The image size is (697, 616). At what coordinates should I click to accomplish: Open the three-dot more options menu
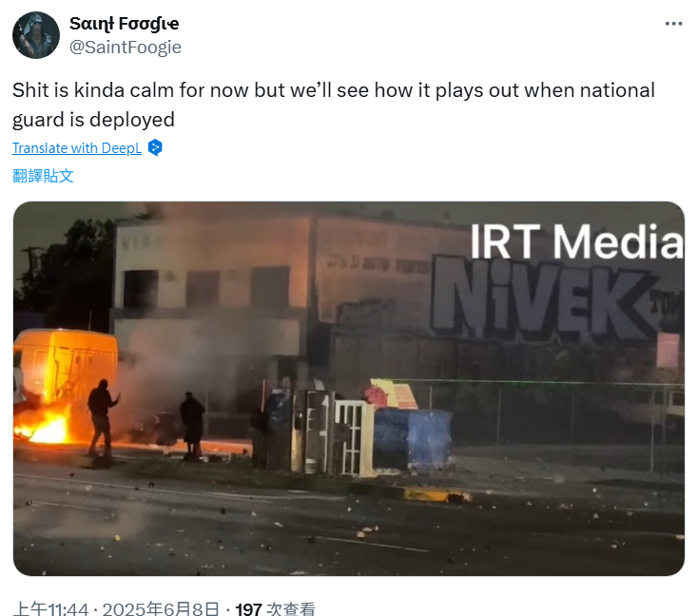[673, 24]
